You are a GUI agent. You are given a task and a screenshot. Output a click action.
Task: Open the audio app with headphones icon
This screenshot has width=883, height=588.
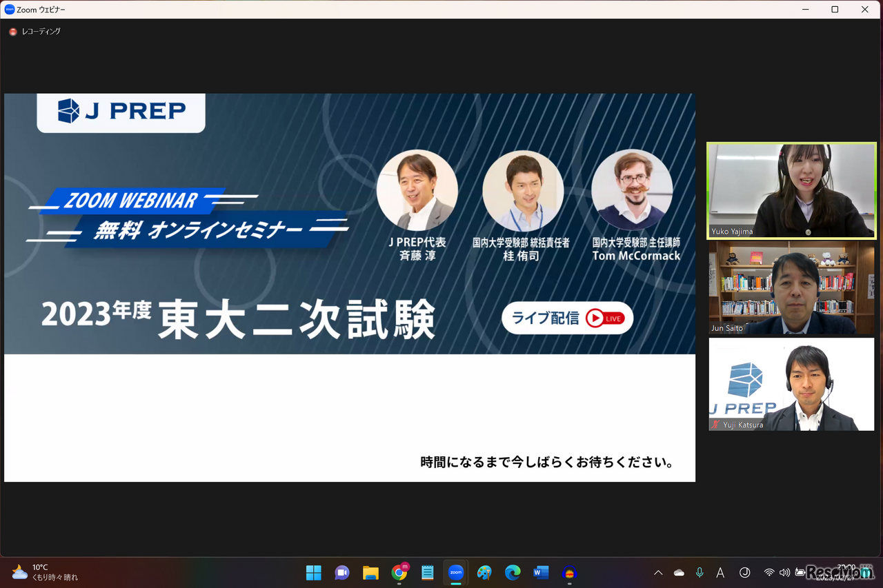click(569, 573)
